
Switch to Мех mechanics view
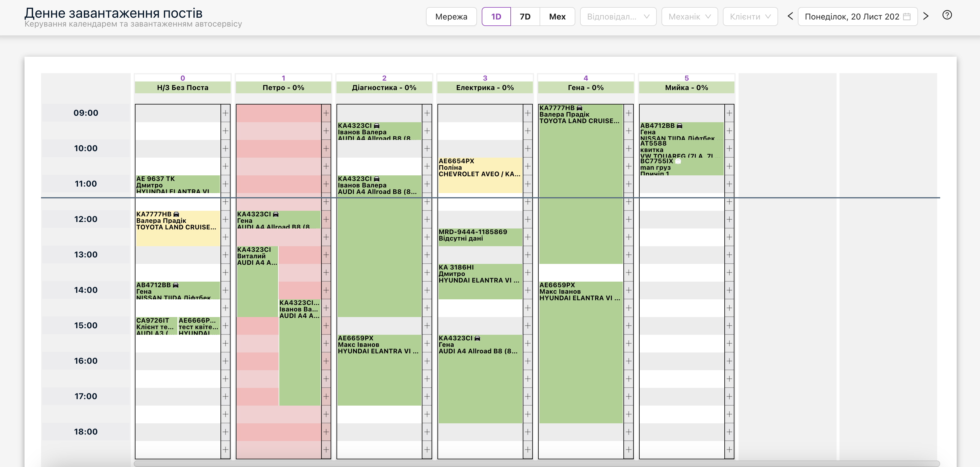point(557,17)
